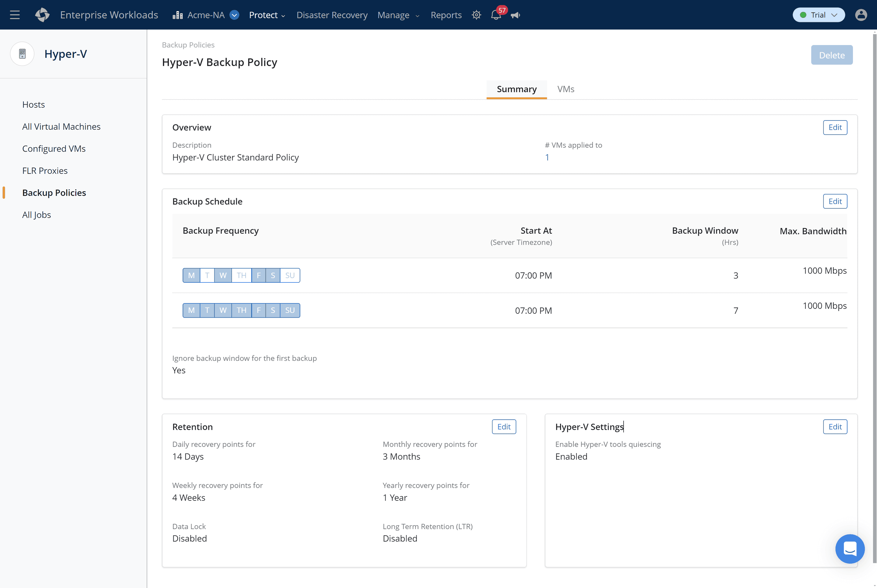Image resolution: width=877 pixels, height=588 pixels.
Task: Switch to the Summary tab
Action: point(516,89)
